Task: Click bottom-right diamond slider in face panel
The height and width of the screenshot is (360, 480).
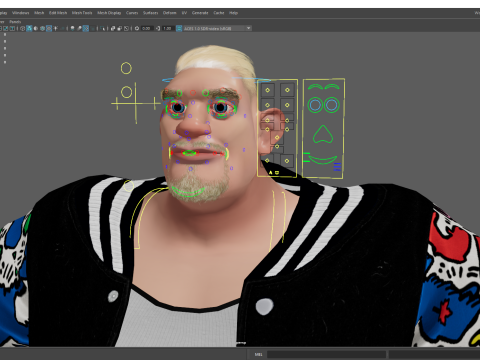Action: (x=287, y=161)
